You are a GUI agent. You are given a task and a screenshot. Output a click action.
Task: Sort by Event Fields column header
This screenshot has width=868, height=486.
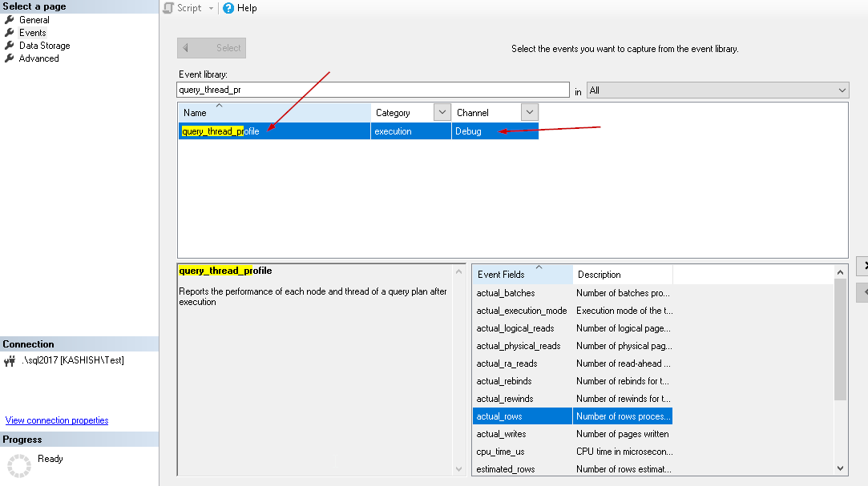tap(523, 275)
